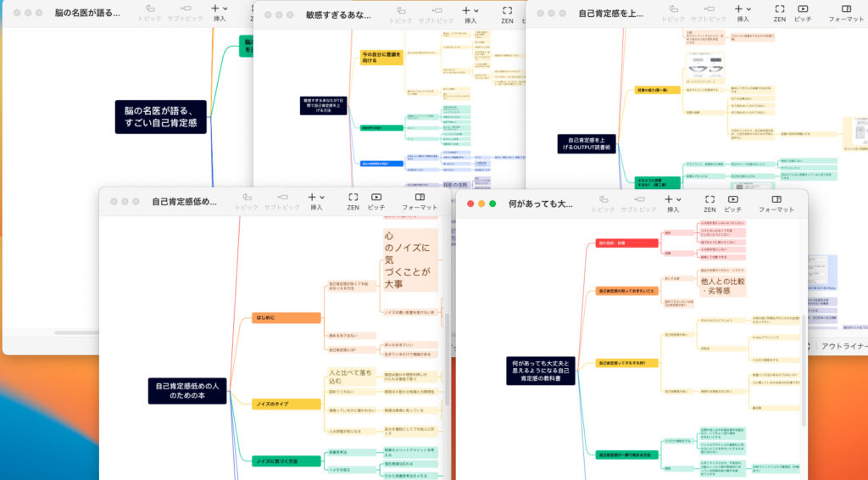868x480 pixels.
Task: Toggle フォーマット panel in 自己肯定感を上 window
Action: [845, 13]
